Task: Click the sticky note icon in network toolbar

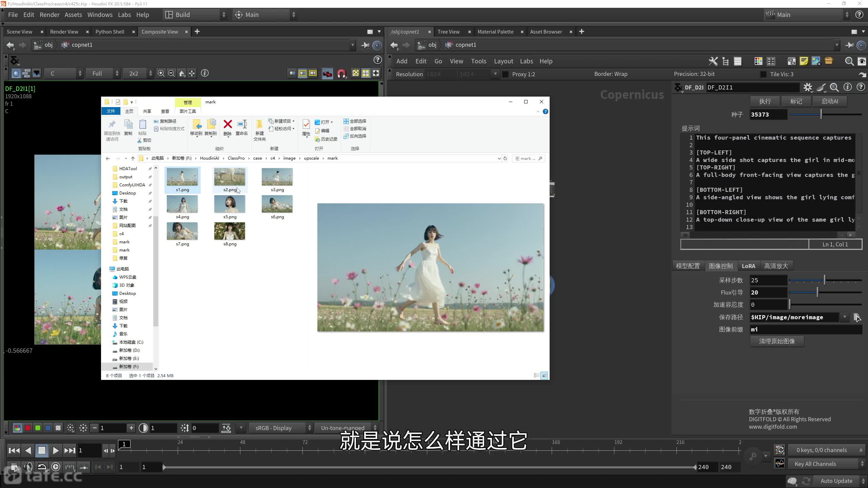Action: coord(804,61)
